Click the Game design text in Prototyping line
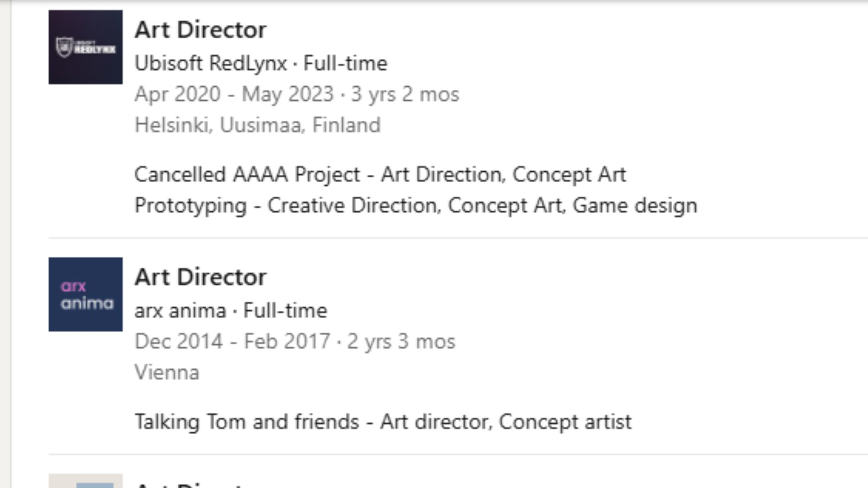The image size is (868, 488). [635, 206]
